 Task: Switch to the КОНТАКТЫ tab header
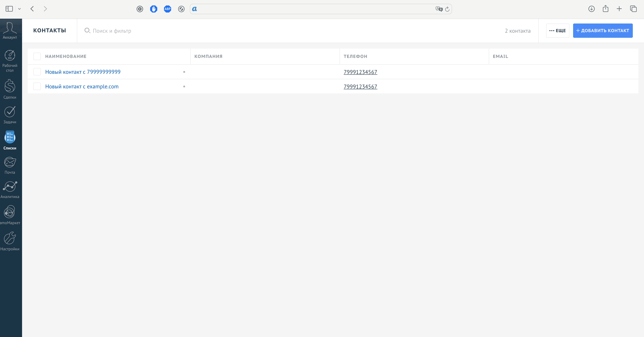[50, 30]
